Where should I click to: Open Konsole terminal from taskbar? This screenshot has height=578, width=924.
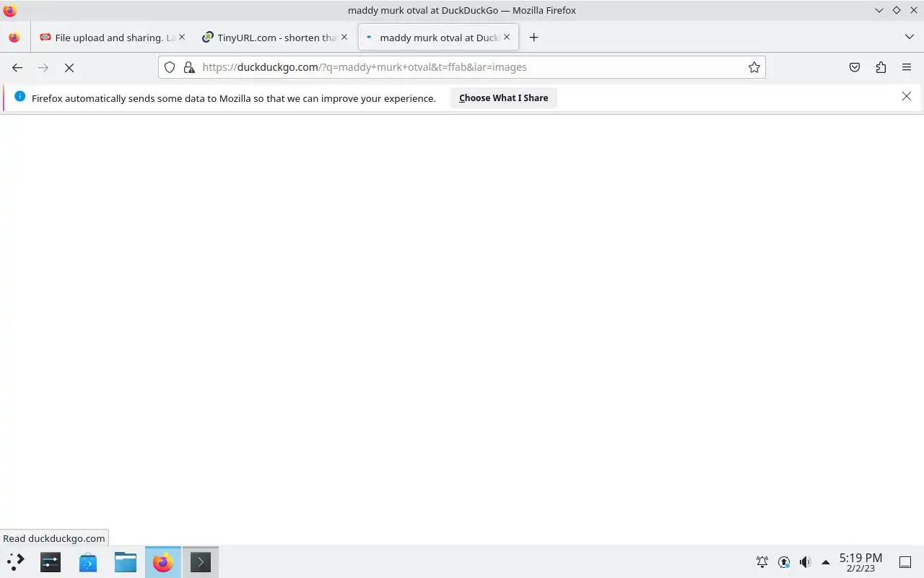[x=200, y=561]
